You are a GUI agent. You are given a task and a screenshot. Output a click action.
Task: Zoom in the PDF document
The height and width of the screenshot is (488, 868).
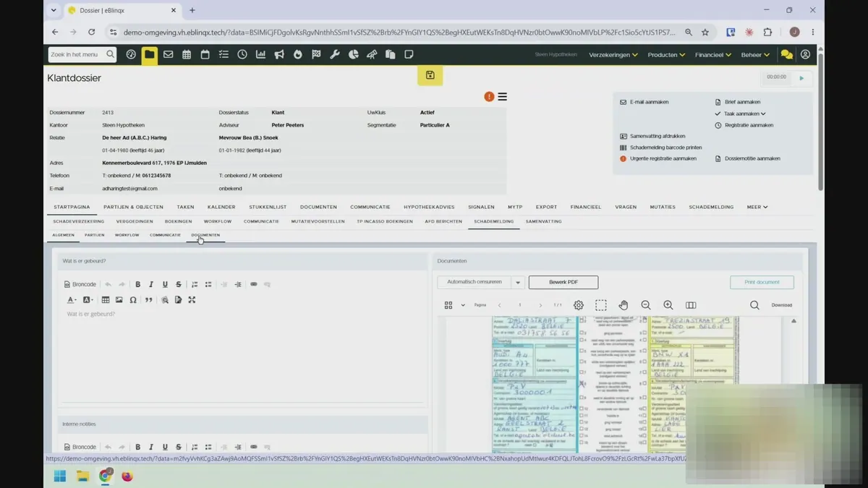(x=668, y=305)
